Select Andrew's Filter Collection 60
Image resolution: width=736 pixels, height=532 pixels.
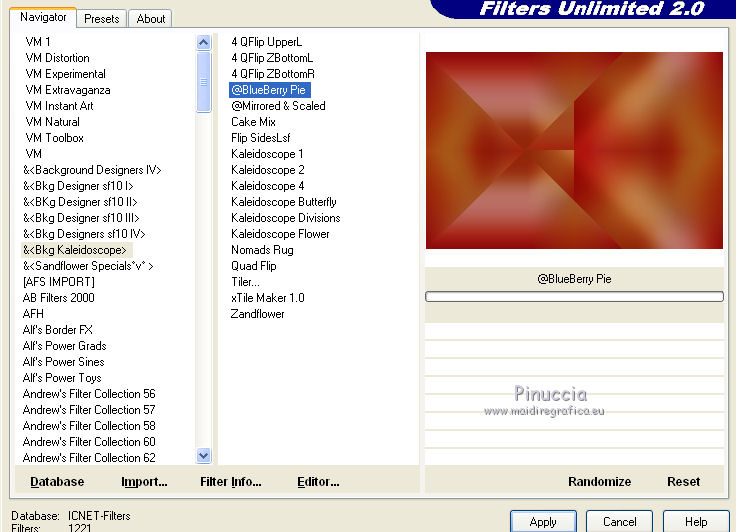[x=89, y=441]
